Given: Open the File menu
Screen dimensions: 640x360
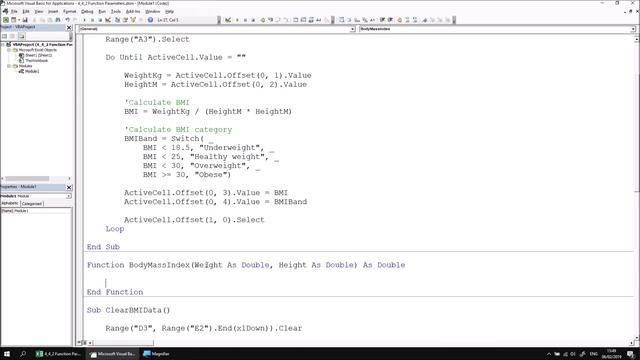Looking at the screenshot, I should pos(14,11).
